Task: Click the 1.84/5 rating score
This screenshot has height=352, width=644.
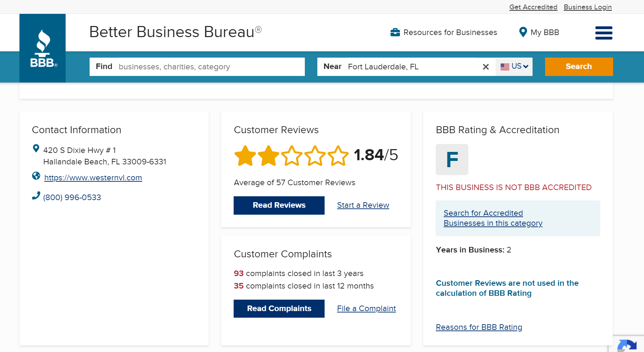Action: pos(376,155)
